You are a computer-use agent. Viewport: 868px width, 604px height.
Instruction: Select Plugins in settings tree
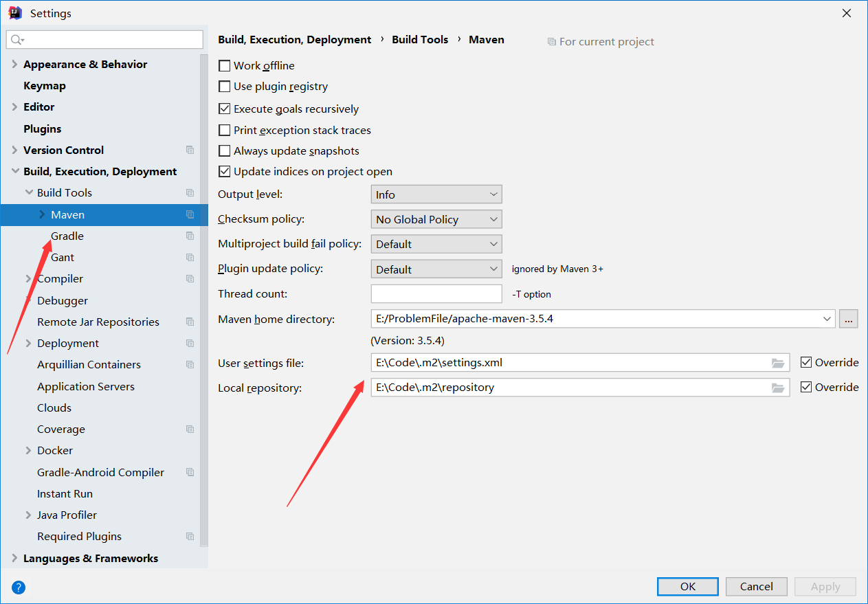43,129
